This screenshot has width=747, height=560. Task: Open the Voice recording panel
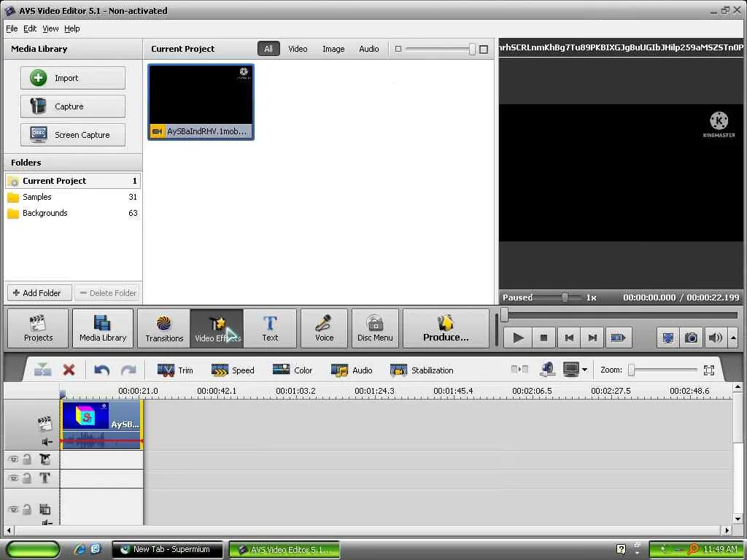(x=324, y=328)
